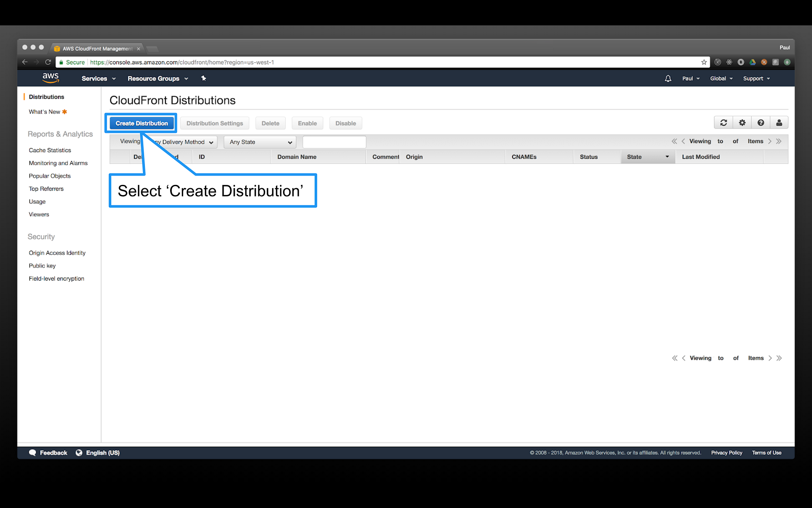812x508 pixels.
Task: Open the gear settings icon button
Action: pyautogui.click(x=742, y=123)
